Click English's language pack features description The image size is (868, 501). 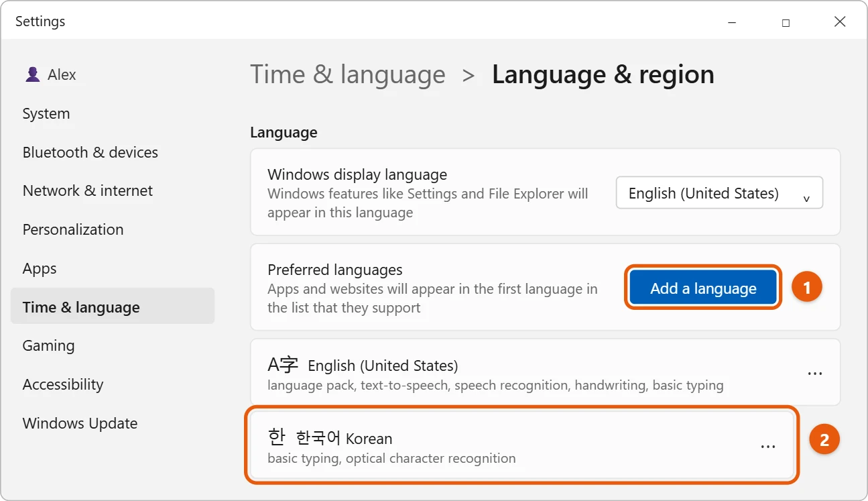(495, 386)
